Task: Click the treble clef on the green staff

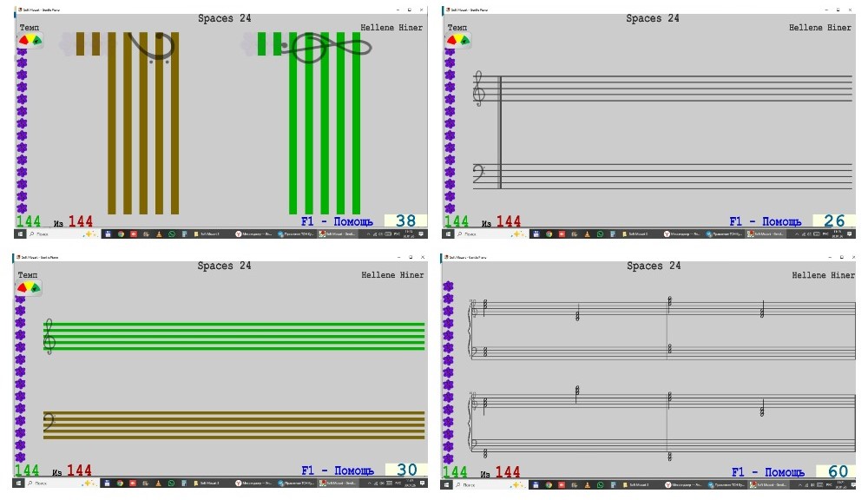Action: coord(49,337)
